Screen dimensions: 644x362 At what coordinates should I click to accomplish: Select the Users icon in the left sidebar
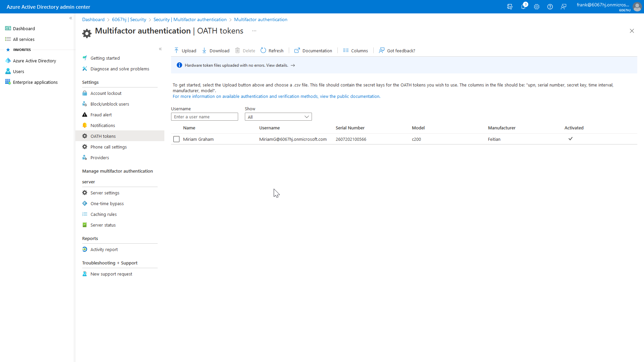8,71
